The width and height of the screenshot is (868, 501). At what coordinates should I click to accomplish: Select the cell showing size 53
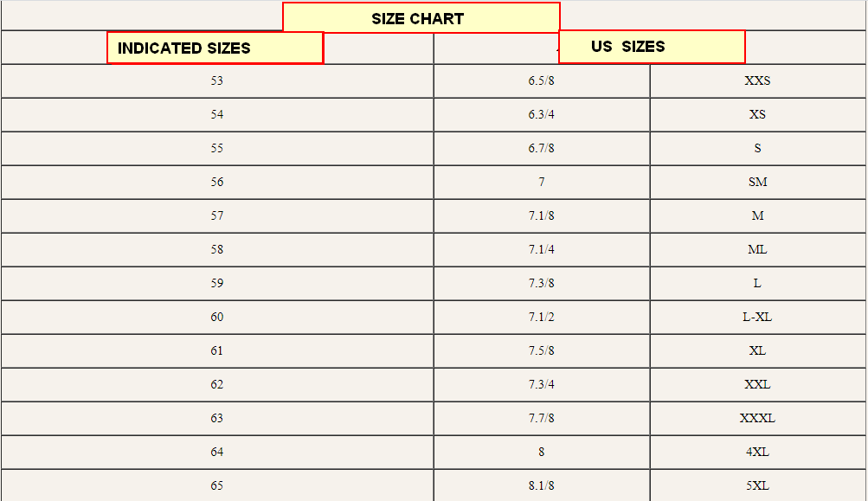[216, 81]
